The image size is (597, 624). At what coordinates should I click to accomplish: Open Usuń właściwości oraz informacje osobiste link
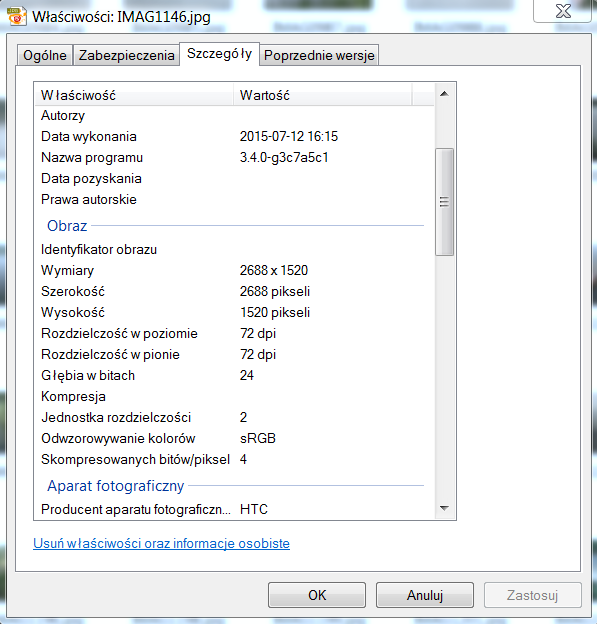162,543
